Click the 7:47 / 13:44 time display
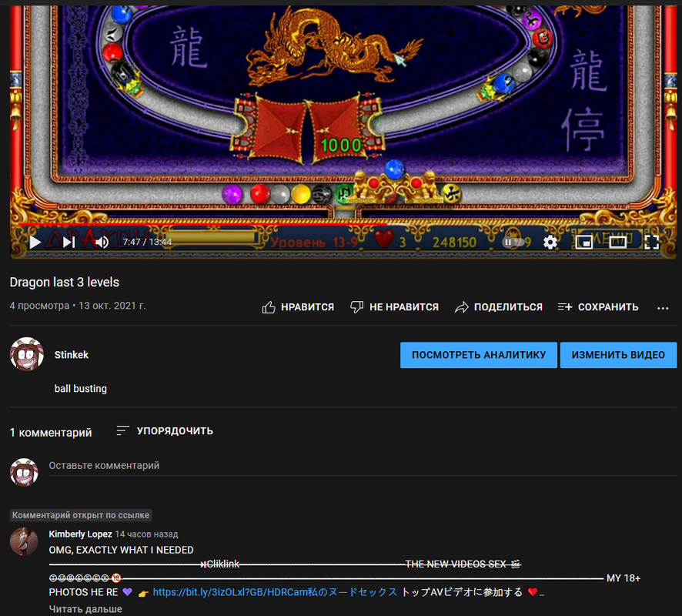Image resolution: width=682 pixels, height=616 pixels. [x=147, y=242]
